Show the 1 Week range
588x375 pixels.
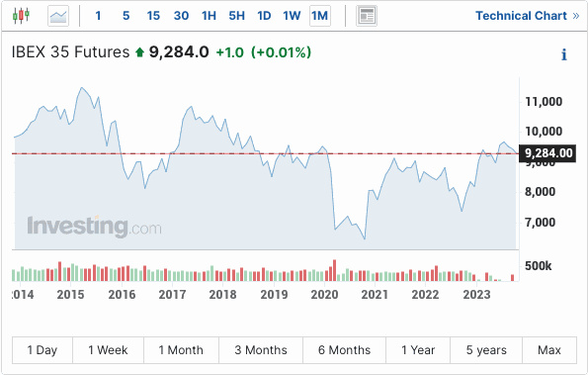click(x=108, y=350)
